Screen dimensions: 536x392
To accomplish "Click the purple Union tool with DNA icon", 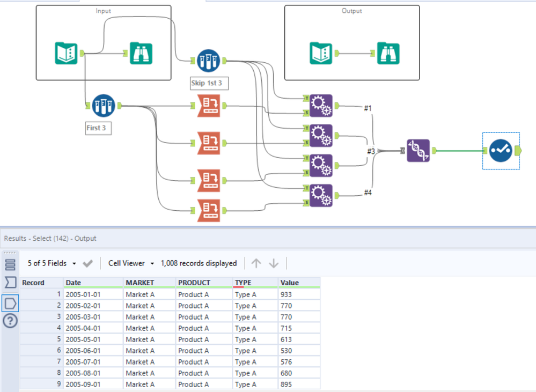I will (418, 151).
